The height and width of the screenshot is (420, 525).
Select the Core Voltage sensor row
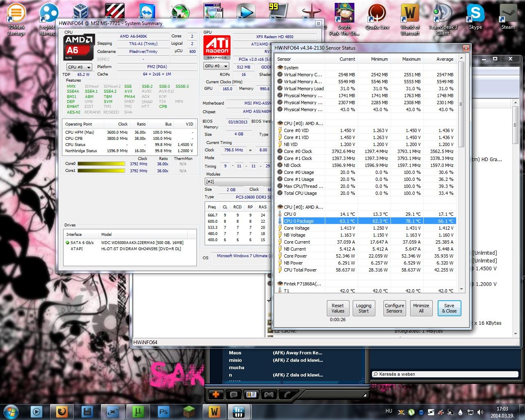pyautogui.click(x=366, y=228)
